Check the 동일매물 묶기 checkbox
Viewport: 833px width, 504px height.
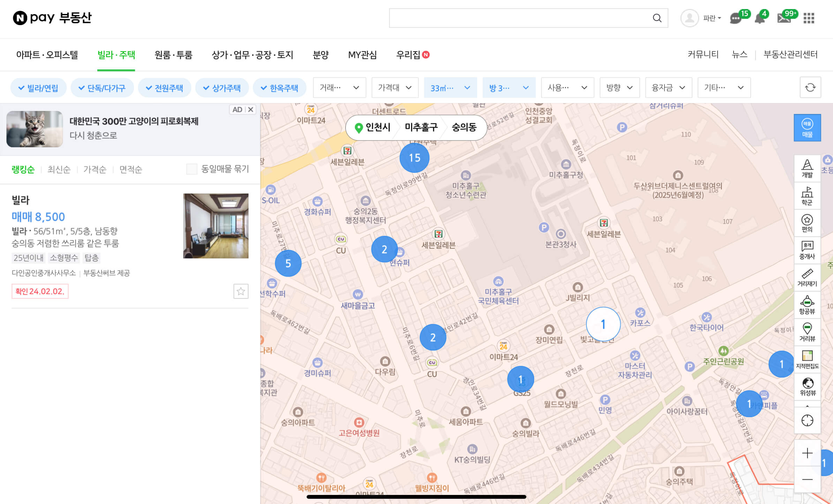192,169
